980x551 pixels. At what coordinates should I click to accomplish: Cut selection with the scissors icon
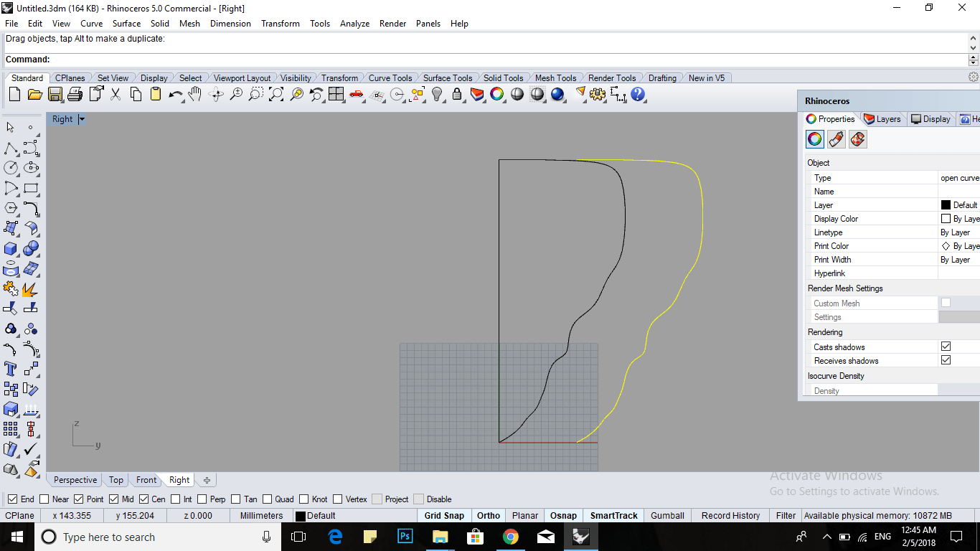click(115, 94)
